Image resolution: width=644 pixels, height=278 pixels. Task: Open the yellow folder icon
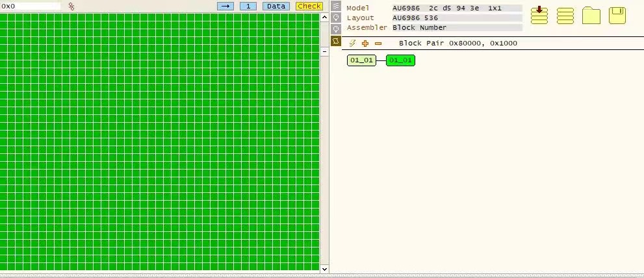click(x=591, y=15)
